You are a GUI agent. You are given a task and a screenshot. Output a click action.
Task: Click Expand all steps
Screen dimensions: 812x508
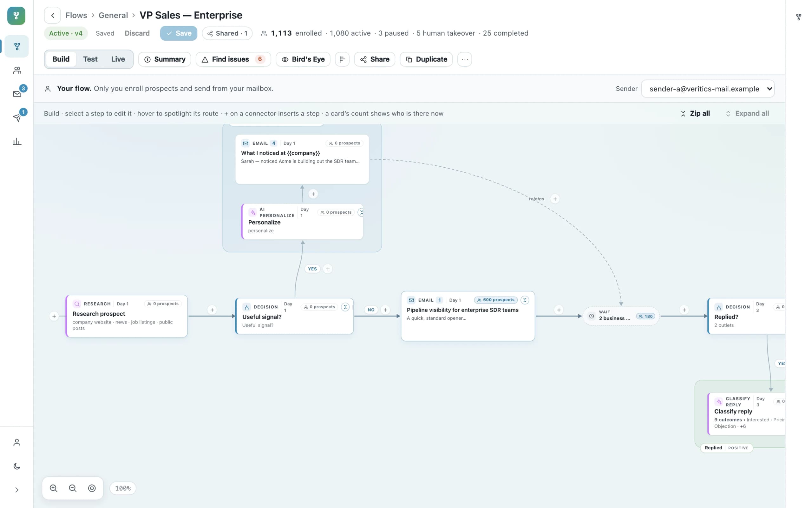point(747,114)
